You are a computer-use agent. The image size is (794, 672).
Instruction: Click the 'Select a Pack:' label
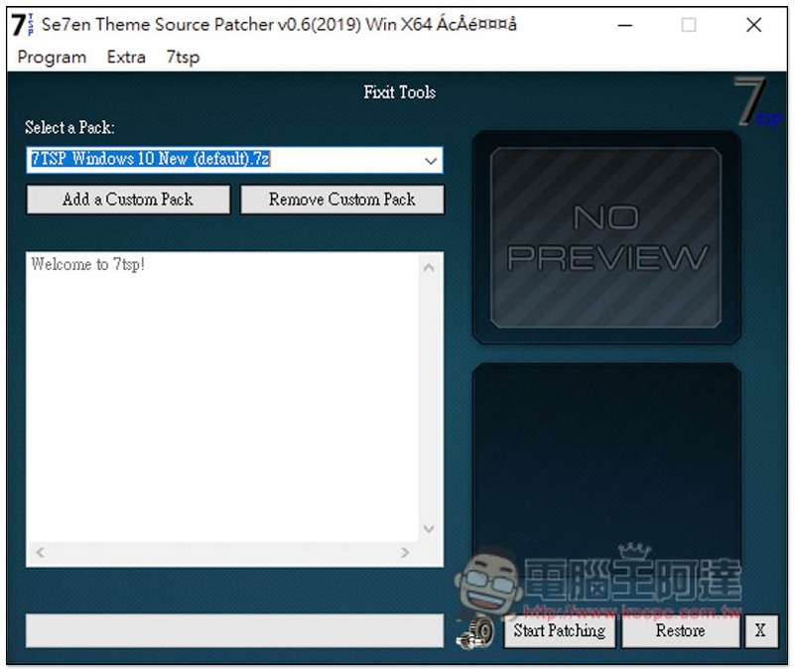(x=69, y=127)
